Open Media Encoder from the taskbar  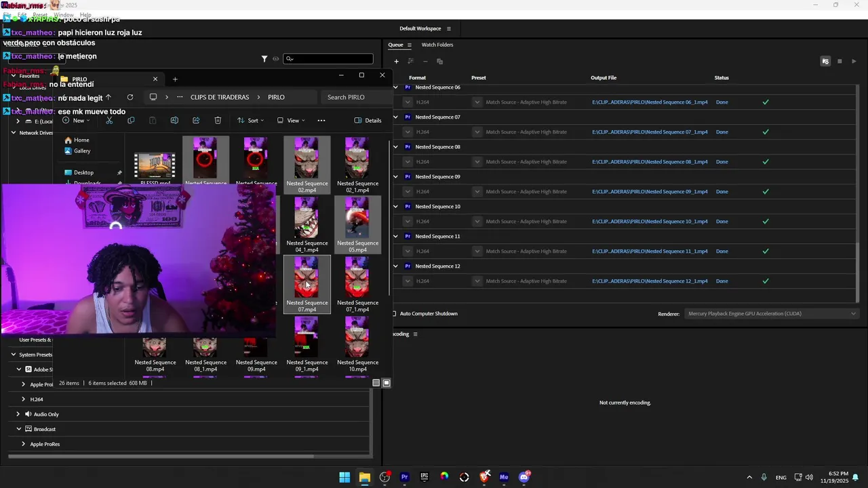(x=504, y=477)
